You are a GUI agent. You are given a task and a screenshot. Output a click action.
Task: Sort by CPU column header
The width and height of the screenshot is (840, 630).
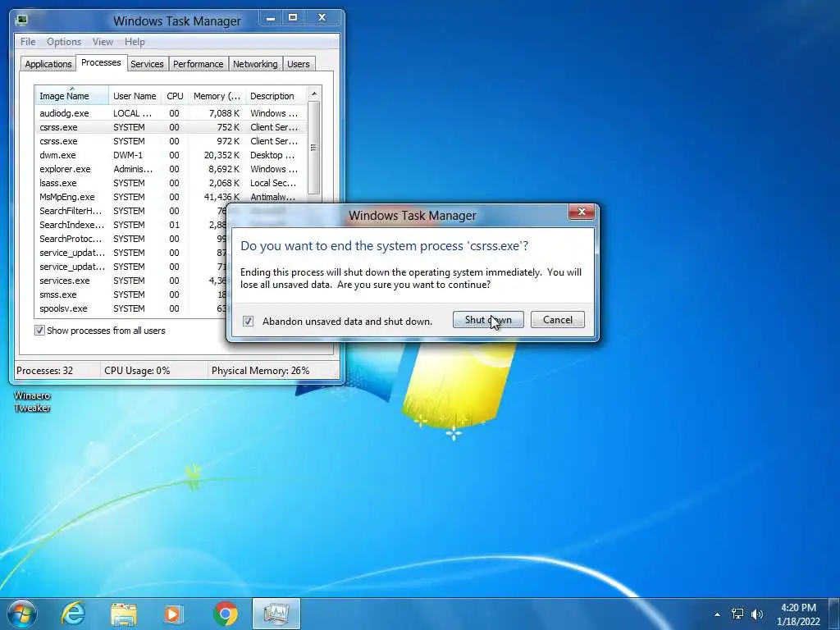[x=175, y=96]
